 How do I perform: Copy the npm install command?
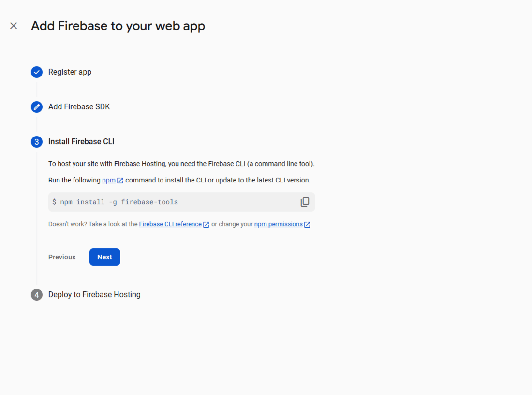pyautogui.click(x=305, y=202)
